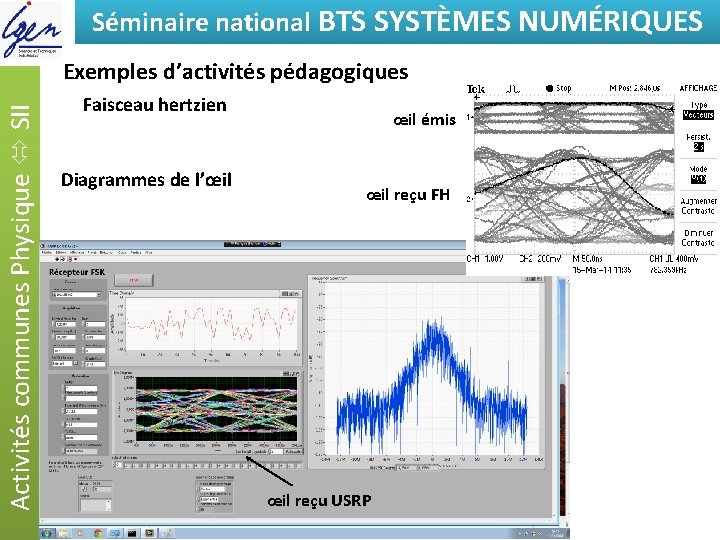Click the Time Domain plot legend

(291, 293)
